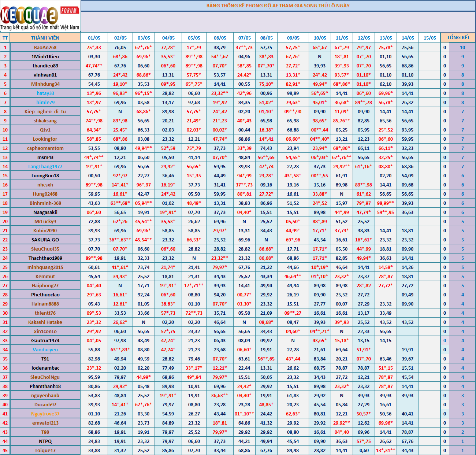Click member name Kubin2090
The image size is (476, 455).
tap(45, 230)
